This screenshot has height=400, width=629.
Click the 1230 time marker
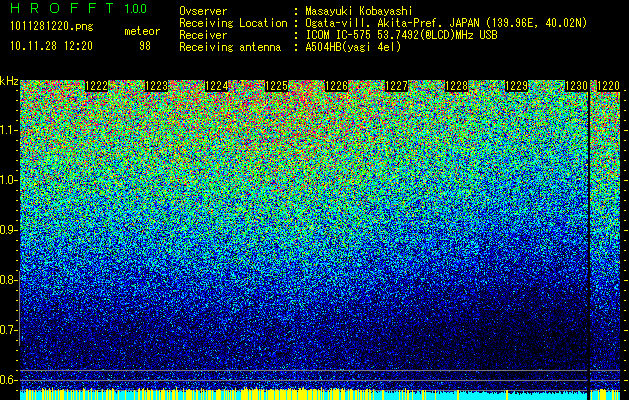[x=576, y=86]
